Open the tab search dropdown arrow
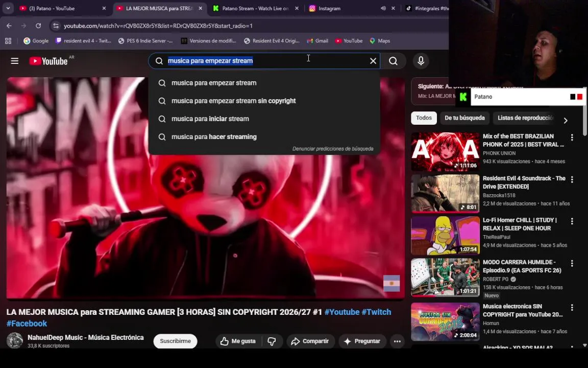This screenshot has height=368, width=588. [8, 8]
